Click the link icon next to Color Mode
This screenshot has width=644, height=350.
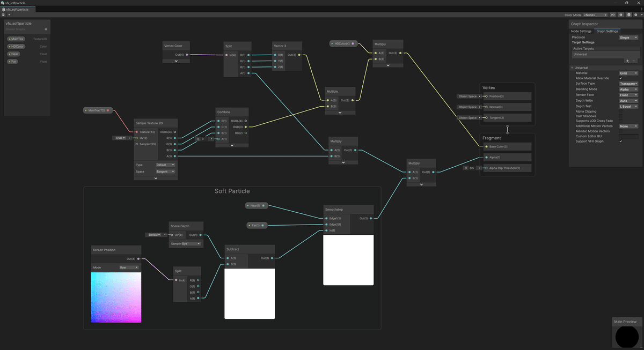[x=613, y=14]
